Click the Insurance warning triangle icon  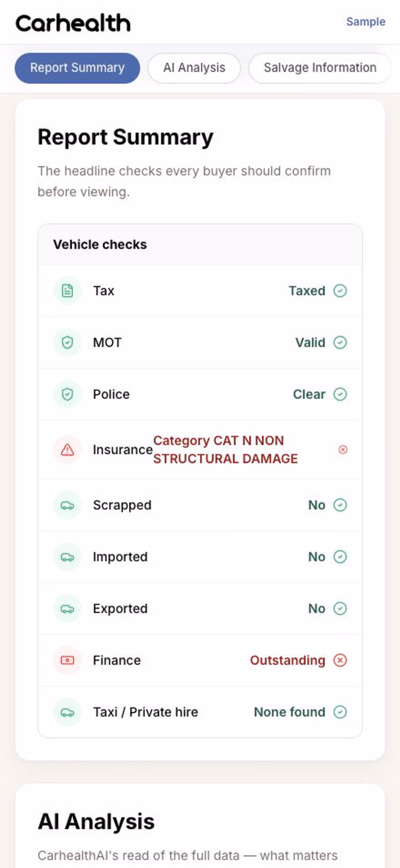[x=68, y=450]
